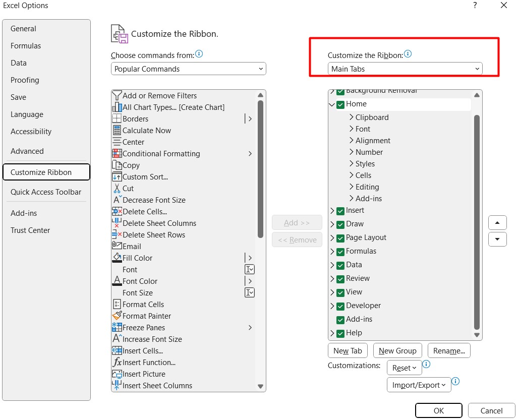518x420 pixels.
Task: Toggle the Draw tab checkbox
Action: [340, 224]
